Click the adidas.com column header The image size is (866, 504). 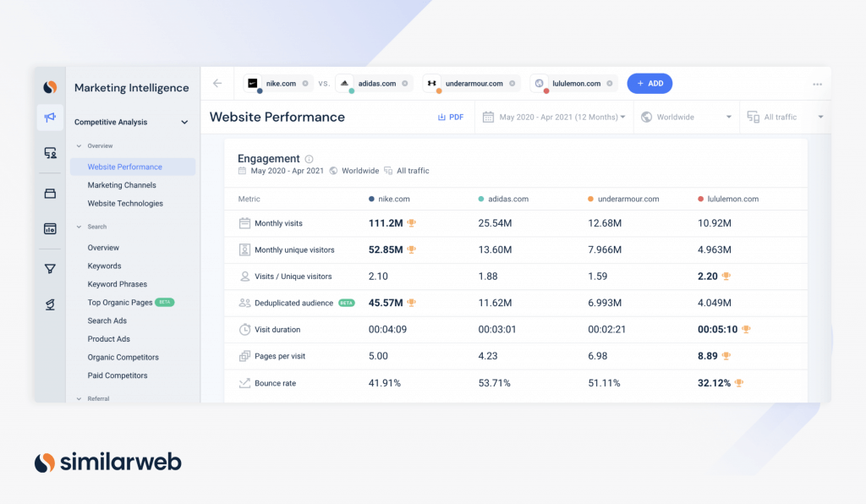click(503, 199)
